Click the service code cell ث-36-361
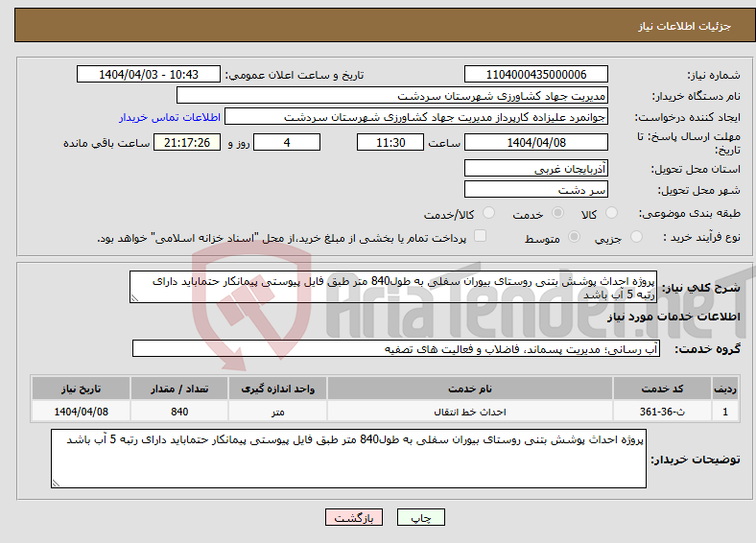The image size is (756, 543). click(663, 412)
